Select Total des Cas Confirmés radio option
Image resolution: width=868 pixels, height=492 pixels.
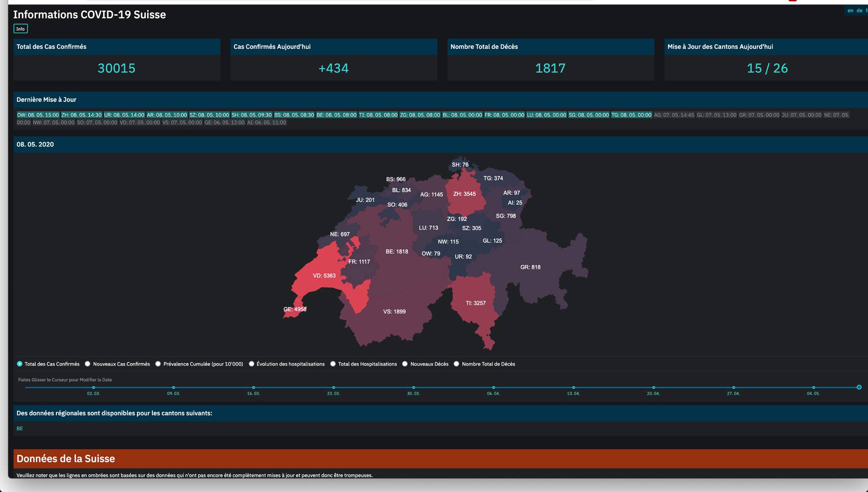click(19, 364)
